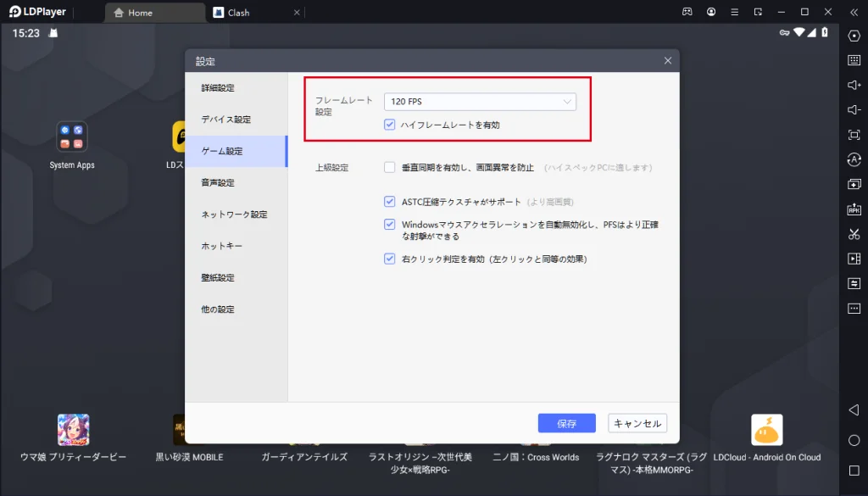Select 他の設定 in settings sidebar

pos(236,309)
